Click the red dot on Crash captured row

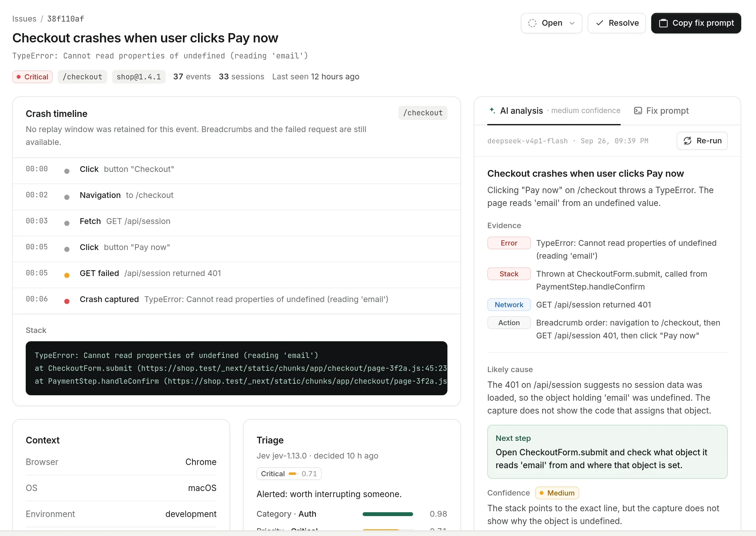pyautogui.click(x=67, y=301)
